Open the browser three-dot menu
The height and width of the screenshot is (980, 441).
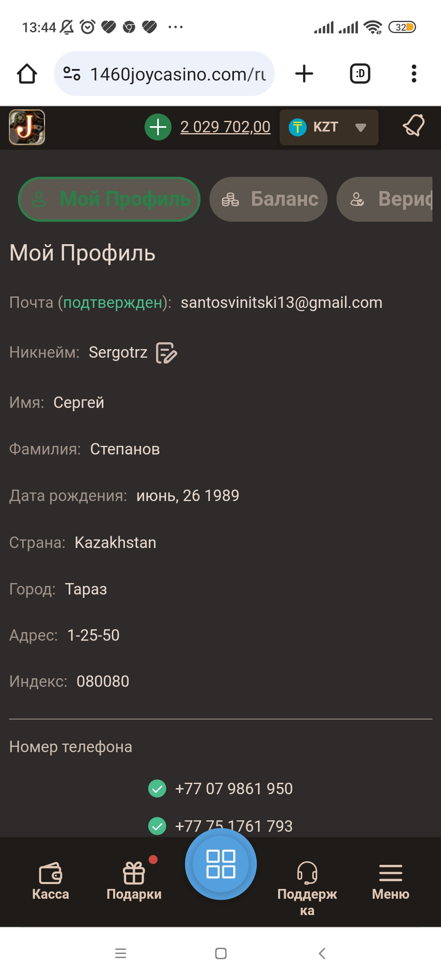[x=414, y=74]
